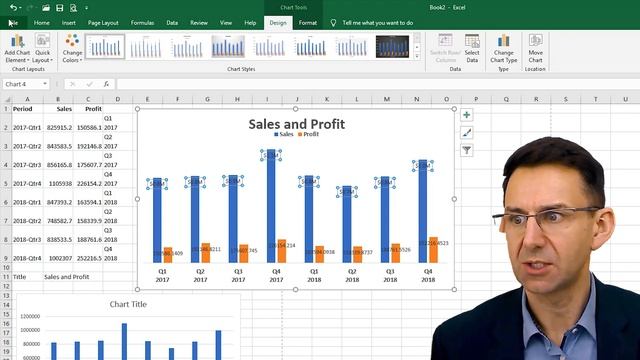Select the Q1 2017 horizontal axis label
Viewport: 640px width, 360px height.
click(162, 276)
